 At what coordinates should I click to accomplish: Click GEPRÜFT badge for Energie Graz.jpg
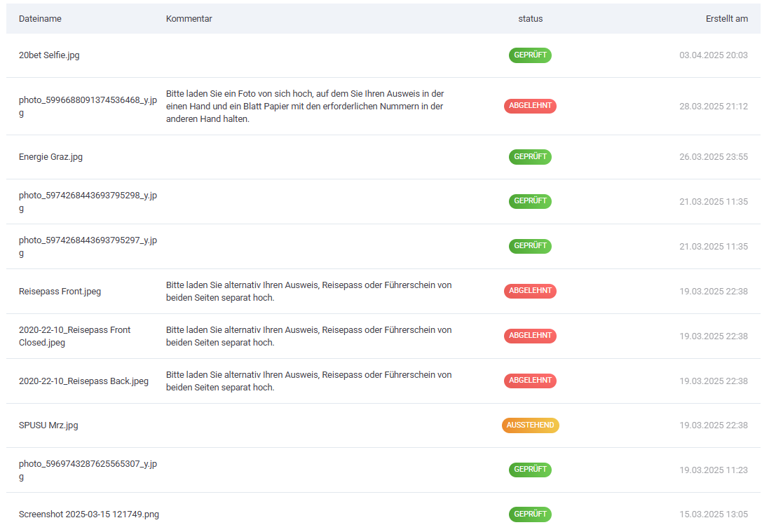[x=530, y=157]
